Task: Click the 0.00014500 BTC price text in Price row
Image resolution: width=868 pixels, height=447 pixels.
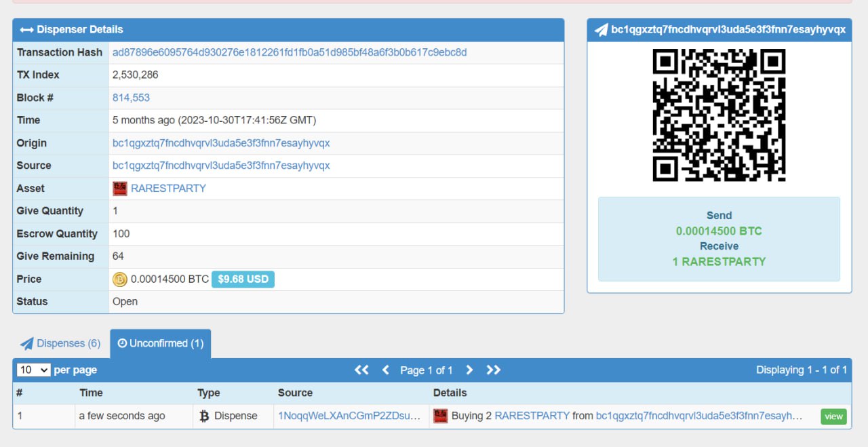Action: [170, 279]
